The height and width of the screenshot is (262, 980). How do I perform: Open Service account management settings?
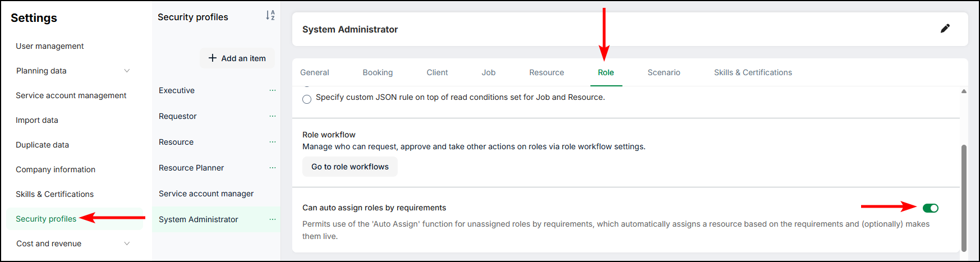point(71,95)
